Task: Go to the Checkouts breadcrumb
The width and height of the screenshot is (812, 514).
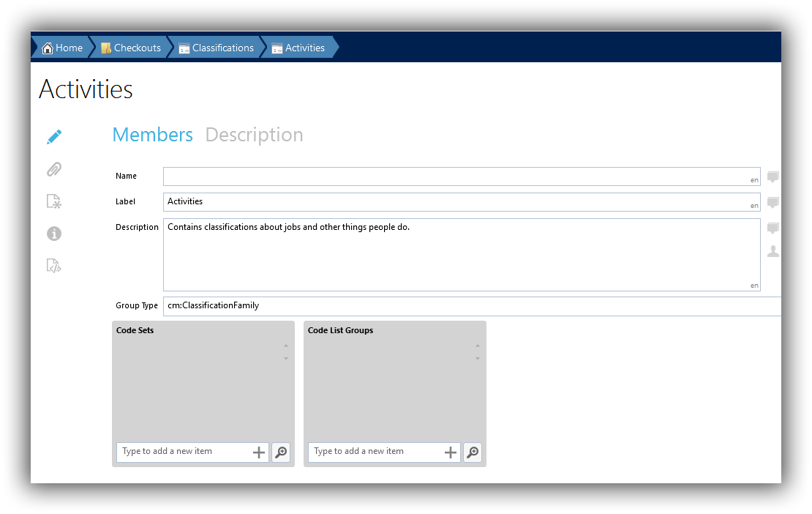Action: coord(131,48)
